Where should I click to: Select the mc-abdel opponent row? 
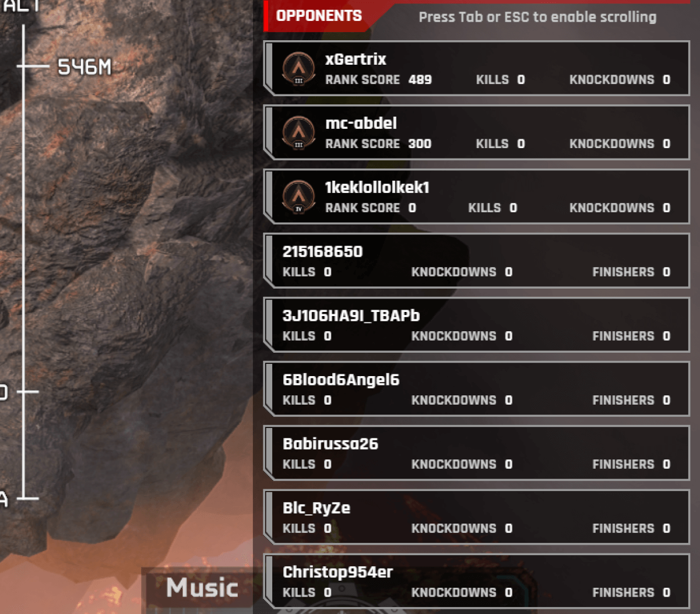pos(476,133)
